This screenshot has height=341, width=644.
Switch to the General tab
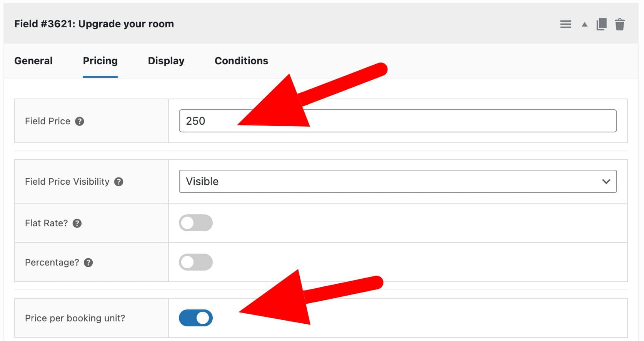pyautogui.click(x=33, y=60)
